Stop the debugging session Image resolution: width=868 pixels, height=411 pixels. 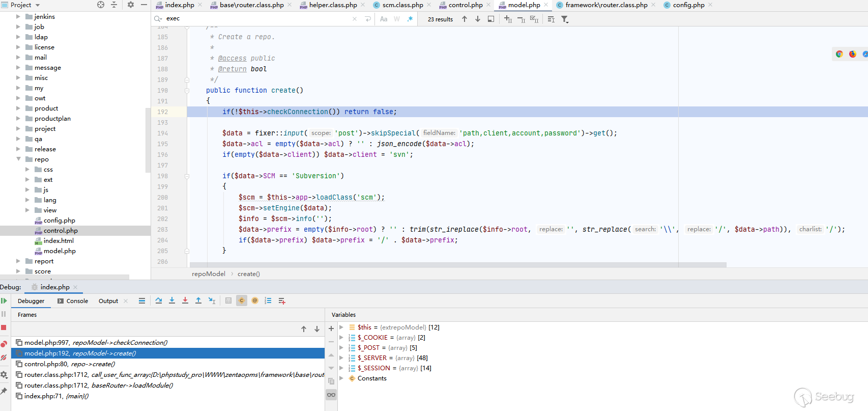click(4, 327)
